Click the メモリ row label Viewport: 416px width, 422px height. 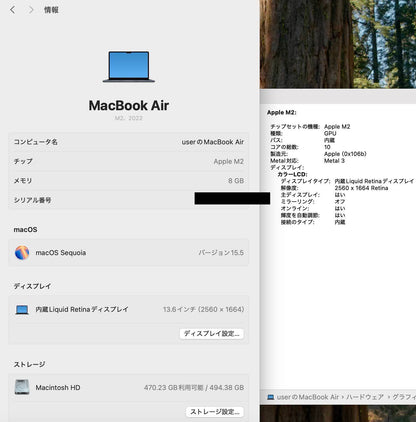(x=23, y=181)
